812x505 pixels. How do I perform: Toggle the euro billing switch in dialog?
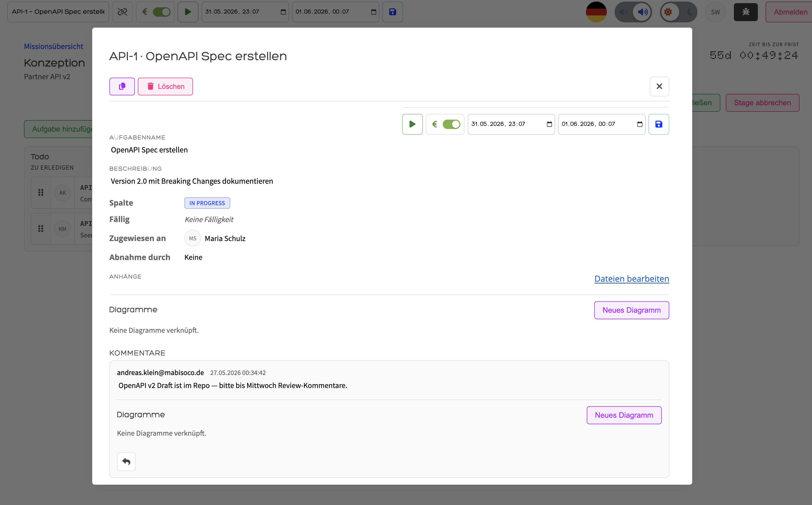pos(451,124)
